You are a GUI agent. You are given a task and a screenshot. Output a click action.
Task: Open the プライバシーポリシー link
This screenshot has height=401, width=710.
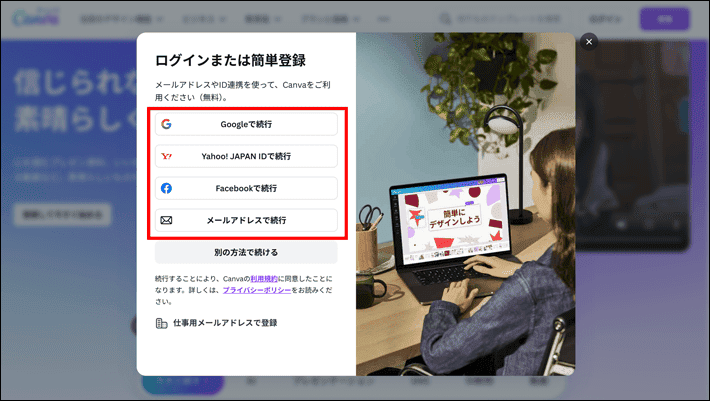click(x=257, y=290)
